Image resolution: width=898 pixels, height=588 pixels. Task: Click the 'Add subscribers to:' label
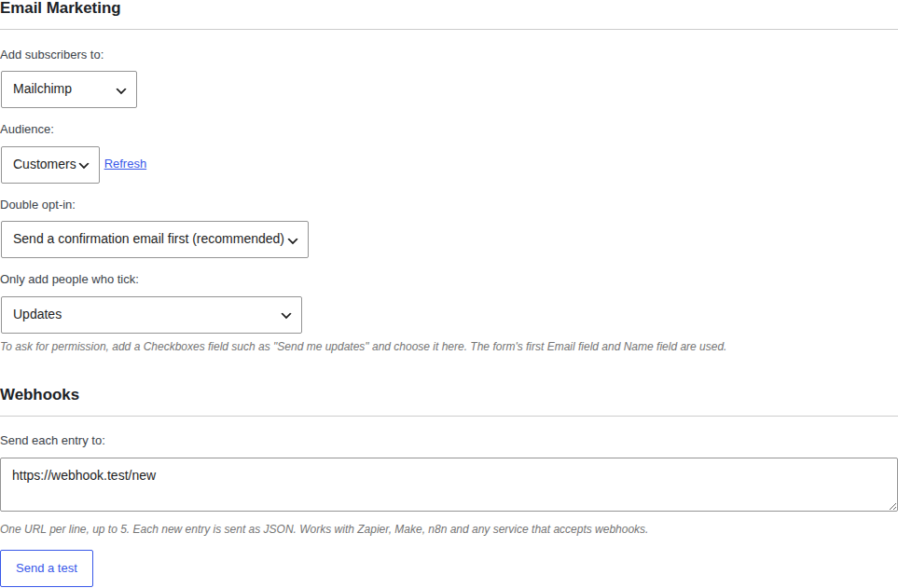pos(52,55)
